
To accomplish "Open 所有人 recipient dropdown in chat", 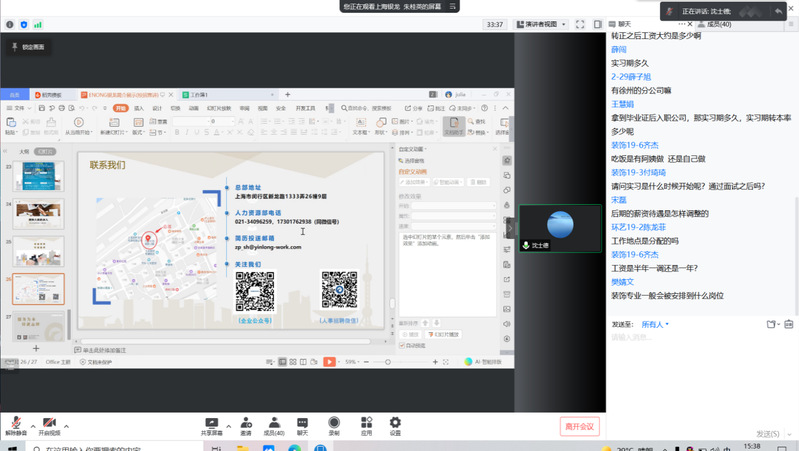I will [x=655, y=324].
